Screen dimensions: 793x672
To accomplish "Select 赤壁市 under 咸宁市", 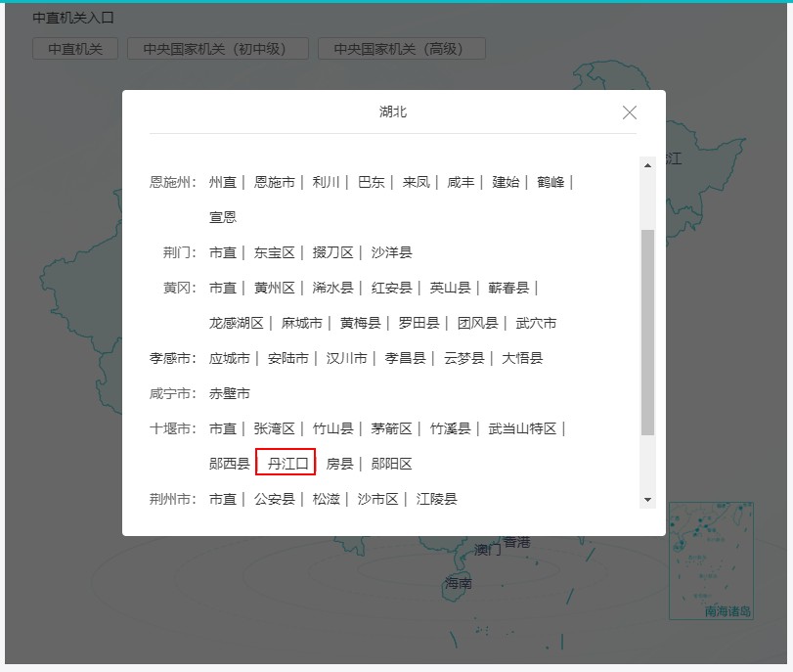I will 229,393.
